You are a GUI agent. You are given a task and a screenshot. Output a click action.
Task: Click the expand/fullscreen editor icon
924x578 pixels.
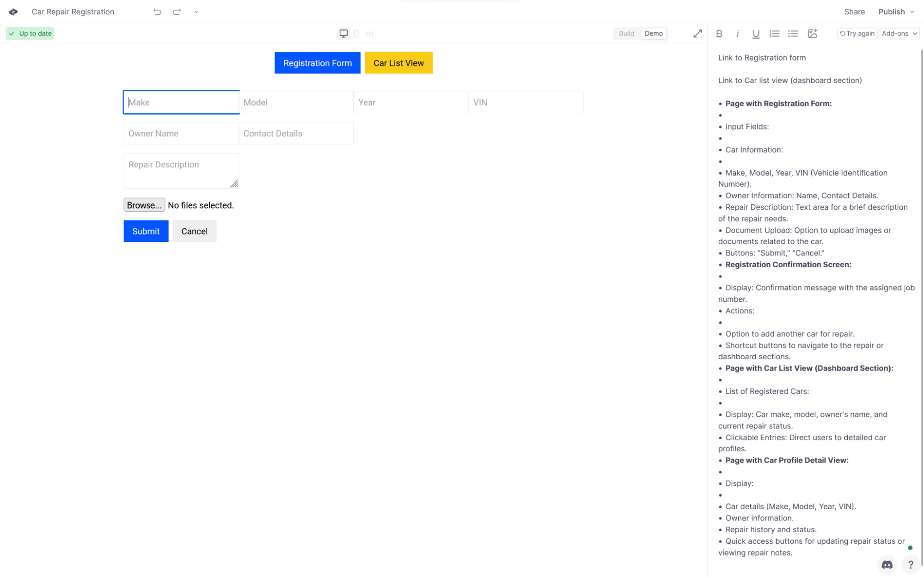point(697,33)
